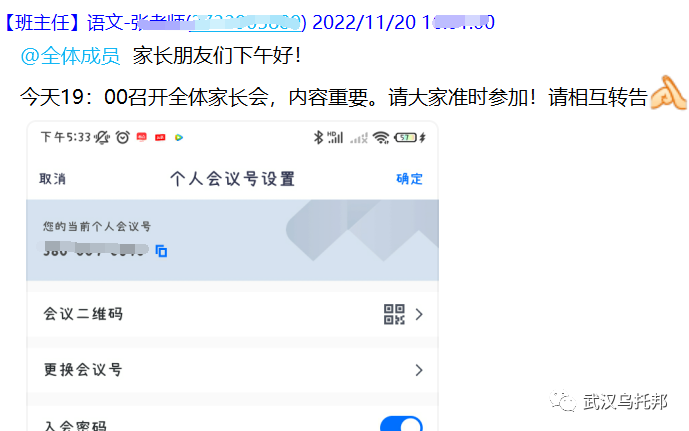The image size is (689, 431).
Task: Open the 更换会议号 menu entry
Action: point(232,370)
